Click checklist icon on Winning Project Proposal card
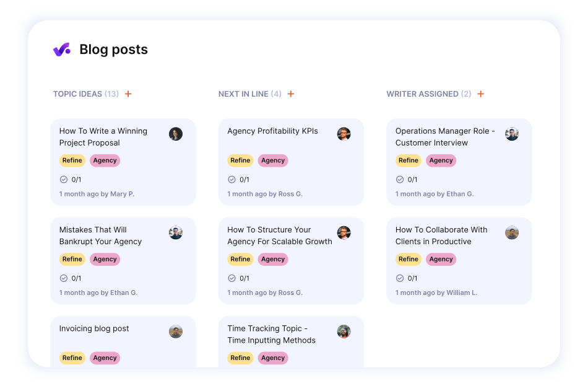This screenshot has width=588, height=383. tap(64, 180)
